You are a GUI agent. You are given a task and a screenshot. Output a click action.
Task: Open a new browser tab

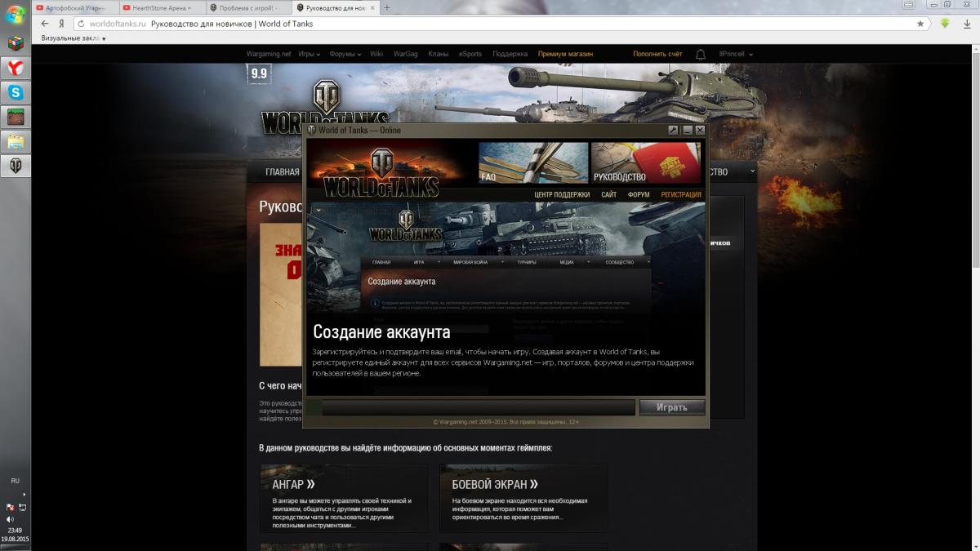pyautogui.click(x=387, y=7)
